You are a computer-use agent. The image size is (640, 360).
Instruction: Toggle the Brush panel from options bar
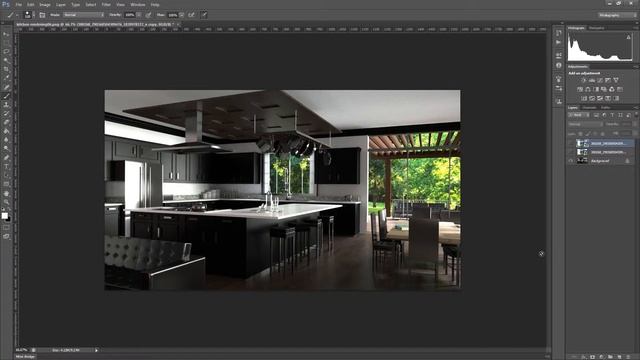42,15
